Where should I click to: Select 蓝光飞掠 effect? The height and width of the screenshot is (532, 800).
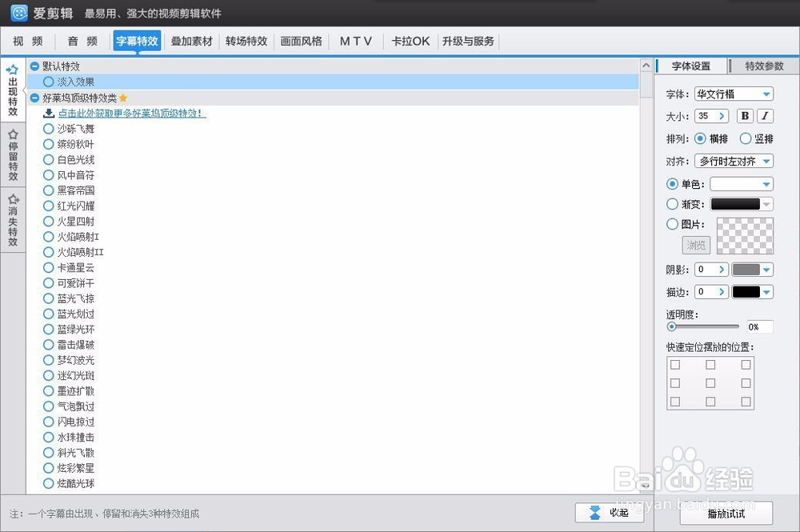point(49,298)
